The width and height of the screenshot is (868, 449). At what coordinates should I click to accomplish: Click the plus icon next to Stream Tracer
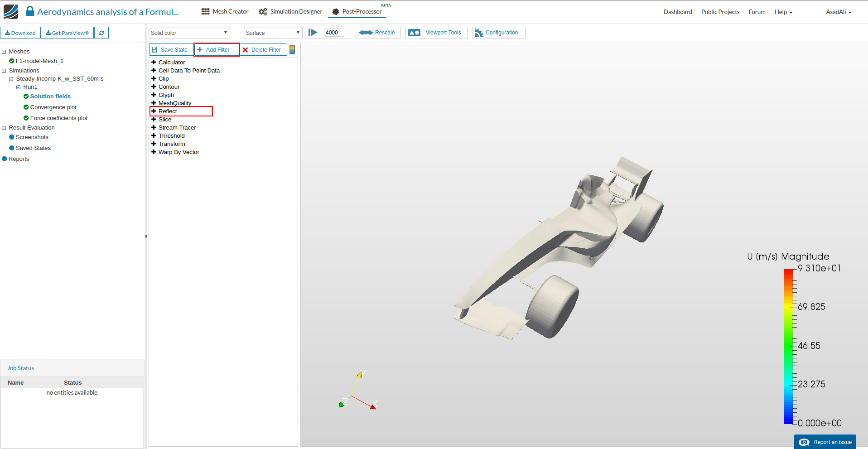154,128
